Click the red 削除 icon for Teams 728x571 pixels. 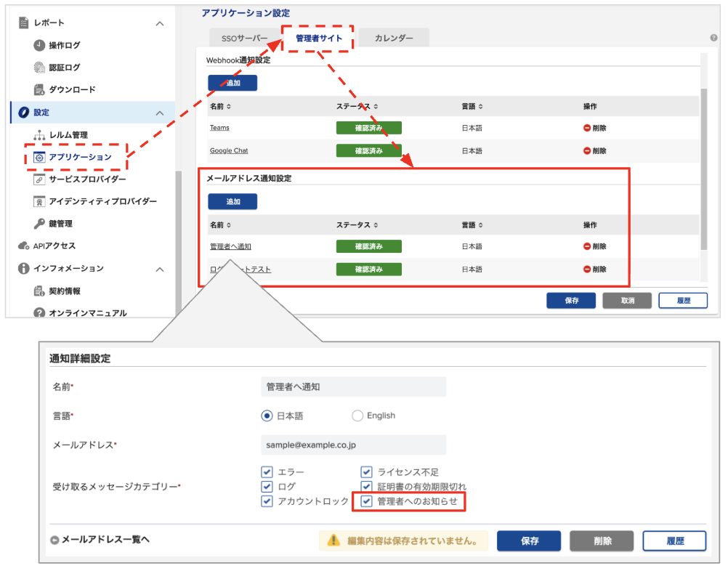[587, 128]
